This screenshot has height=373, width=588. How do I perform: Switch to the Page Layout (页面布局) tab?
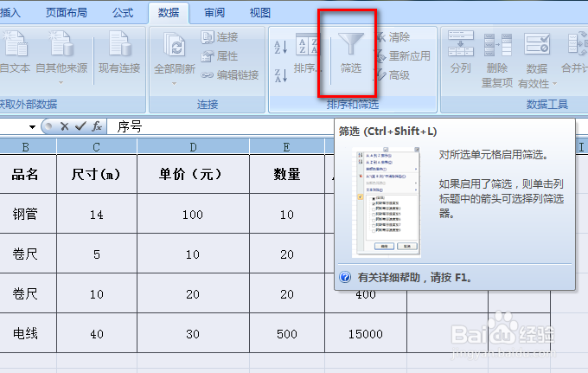pos(67,13)
